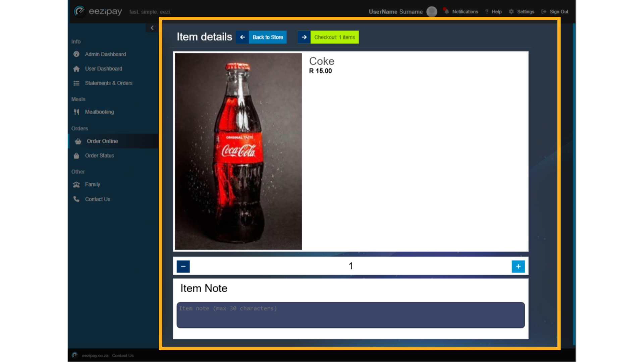Open Help
The height and width of the screenshot is (362, 644).
pyautogui.click(x=496, y=12)
